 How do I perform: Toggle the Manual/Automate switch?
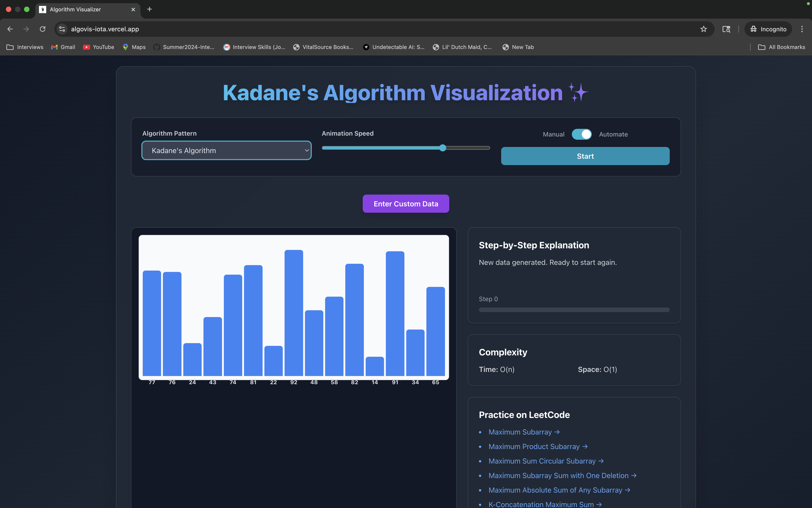[x=582, y=134]
